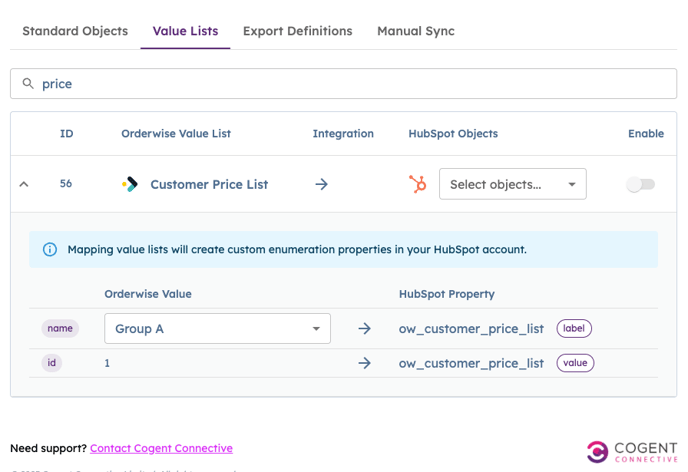Click the Customer Price List name
Viewport: 688px width, 472px height.
coord(209,184)
